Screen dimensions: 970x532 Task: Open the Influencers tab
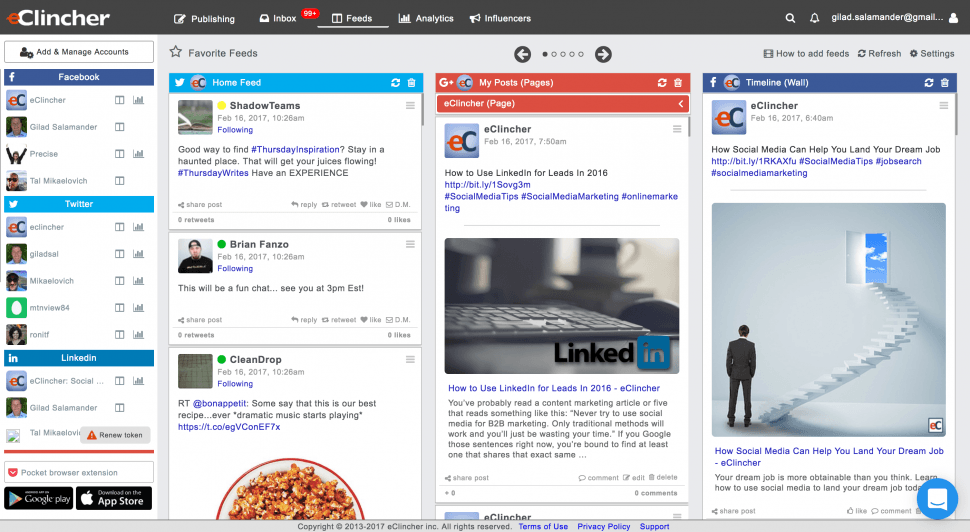click(x=500, y=19)
